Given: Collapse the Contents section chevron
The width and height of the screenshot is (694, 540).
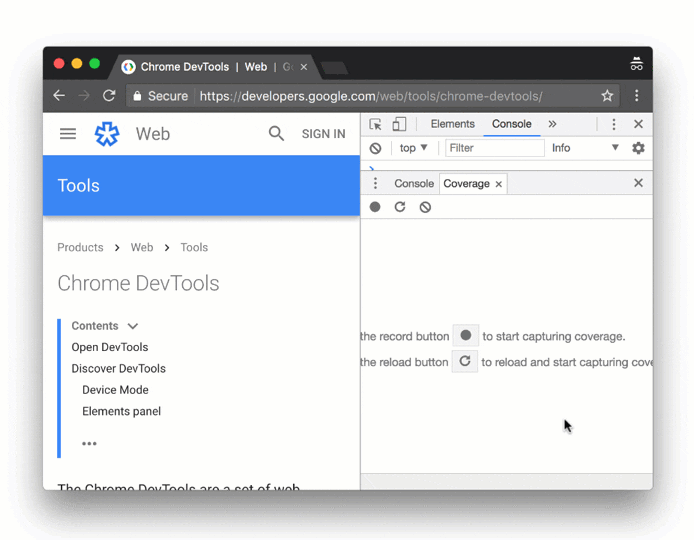Looking at the screenshot, I should pyautogui.click(x=133, y=326).
